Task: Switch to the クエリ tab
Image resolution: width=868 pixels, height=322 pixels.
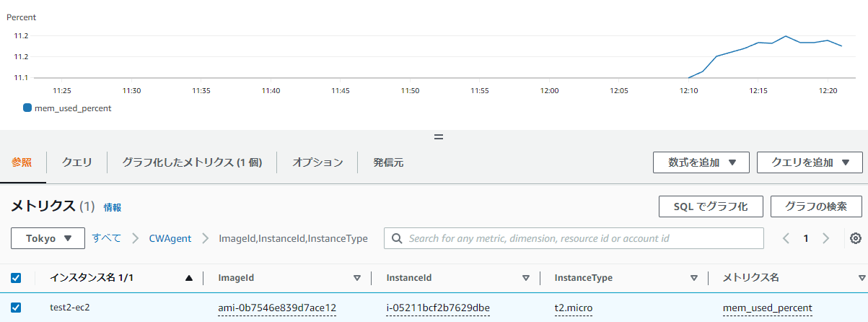Action: point(76,162)
